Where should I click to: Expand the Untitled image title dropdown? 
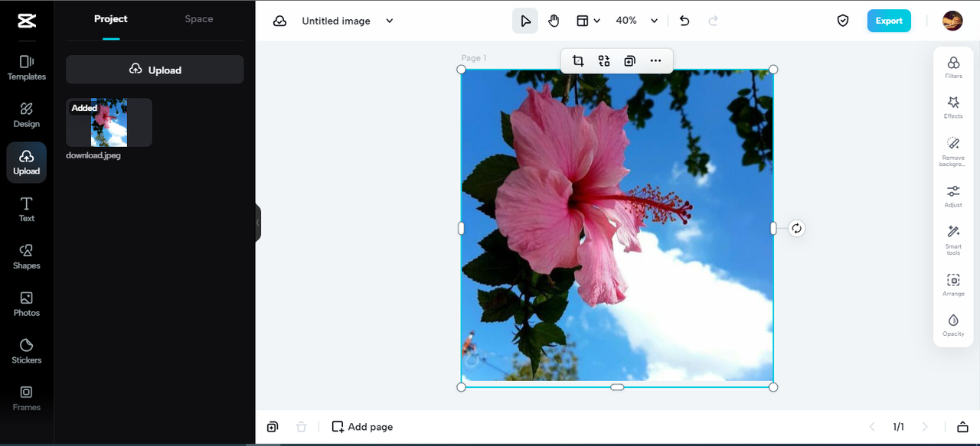coord(389,21)
